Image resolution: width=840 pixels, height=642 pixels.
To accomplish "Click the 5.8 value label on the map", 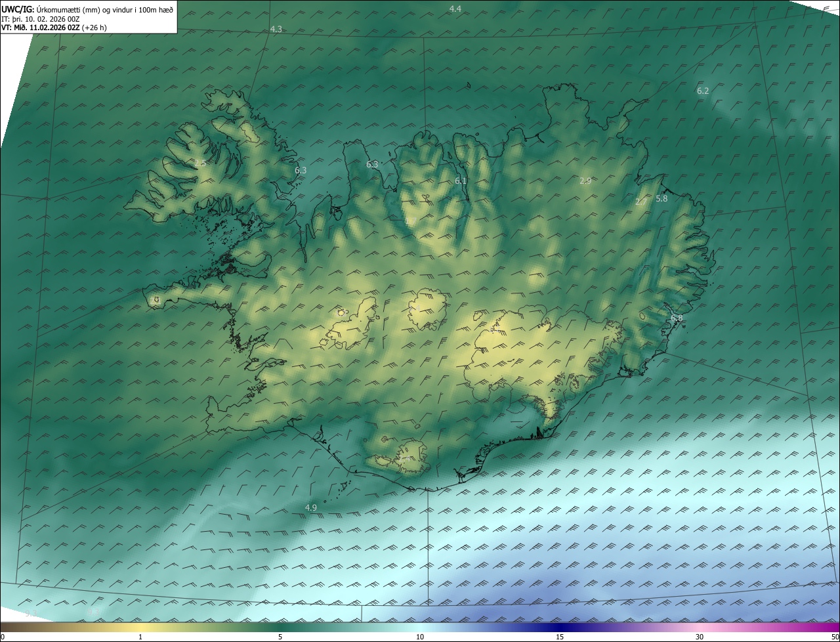I will 661,198.
